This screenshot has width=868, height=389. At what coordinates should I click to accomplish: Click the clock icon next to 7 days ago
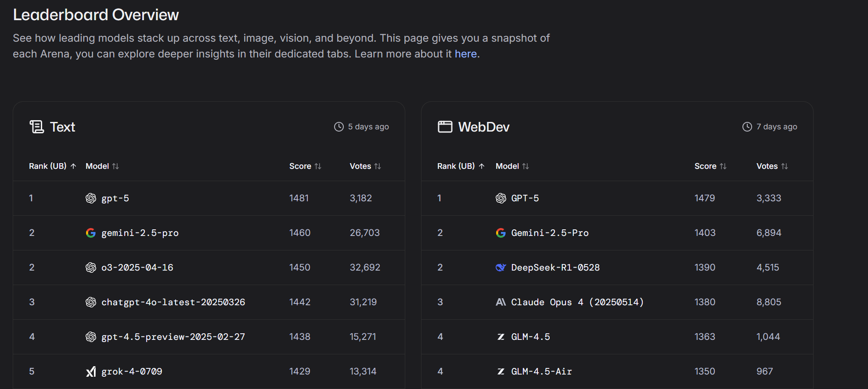pos(747,127)
